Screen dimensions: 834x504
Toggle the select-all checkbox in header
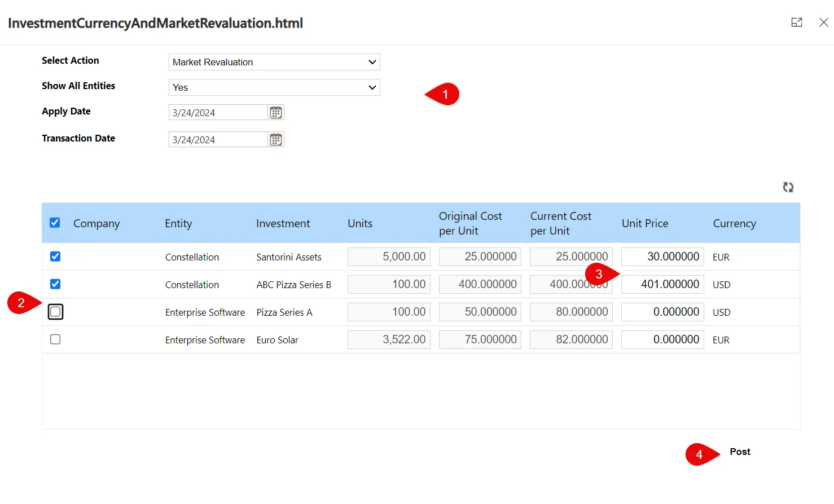click(55, 223)
